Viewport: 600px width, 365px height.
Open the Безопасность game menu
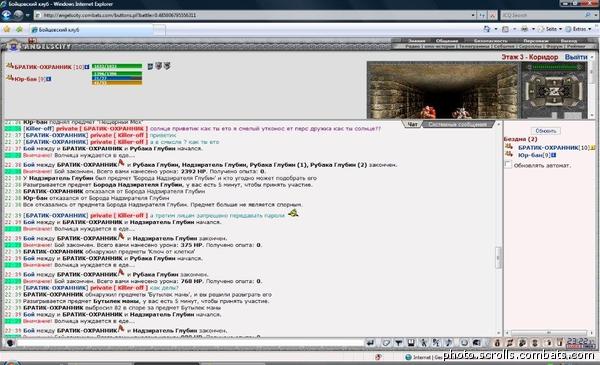490,41
